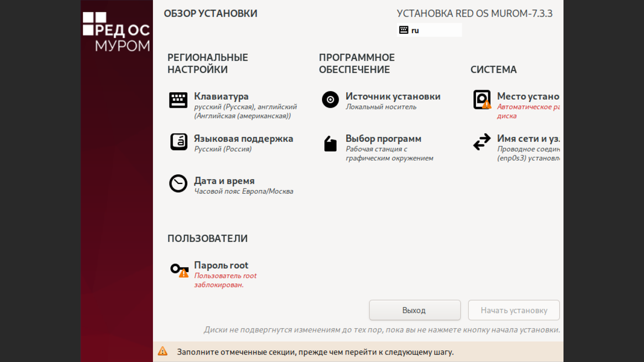Open Источник установки title
Screen dimensions: 644x362
click(x=393, y=97)
